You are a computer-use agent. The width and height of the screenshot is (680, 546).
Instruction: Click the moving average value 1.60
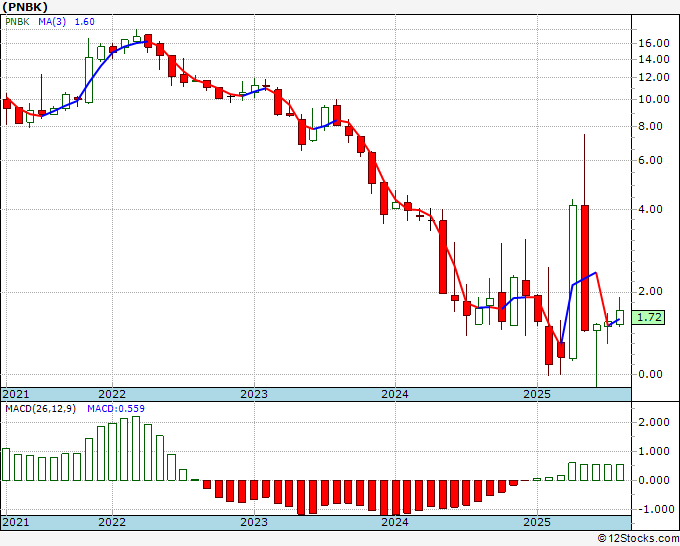[x=85, y=22]
